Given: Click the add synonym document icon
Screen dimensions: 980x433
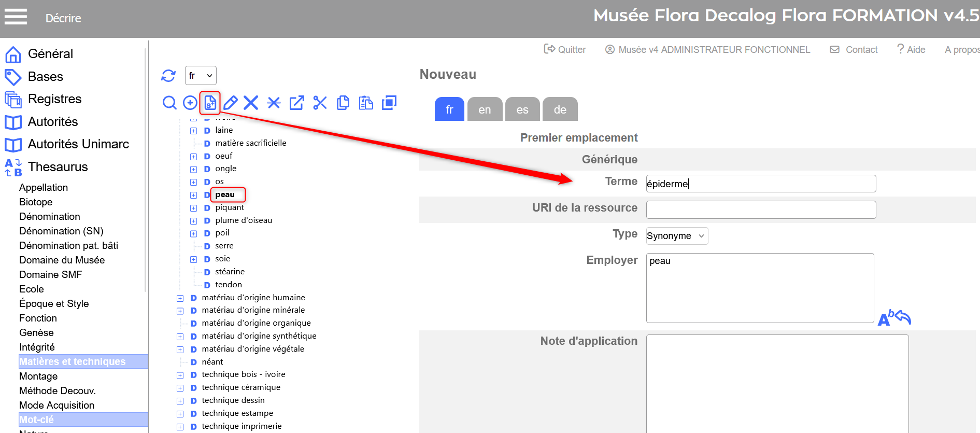Looking at the screenshot, I should click(210, 103).
